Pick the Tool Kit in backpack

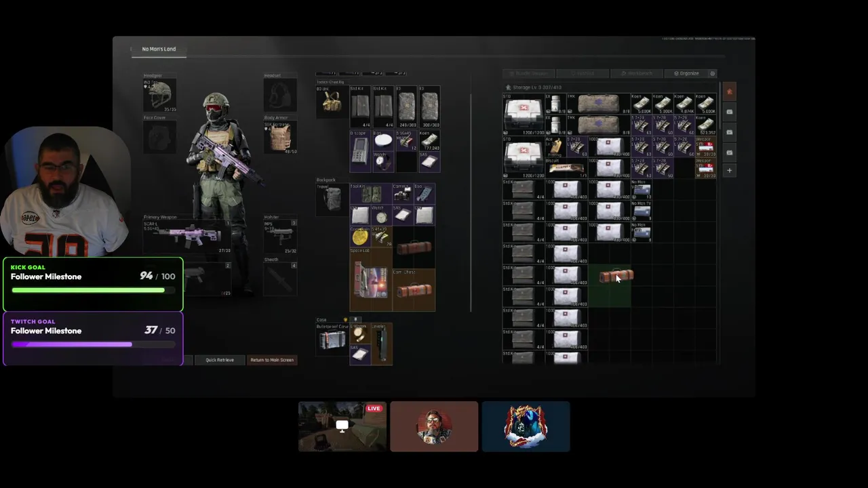370,194
